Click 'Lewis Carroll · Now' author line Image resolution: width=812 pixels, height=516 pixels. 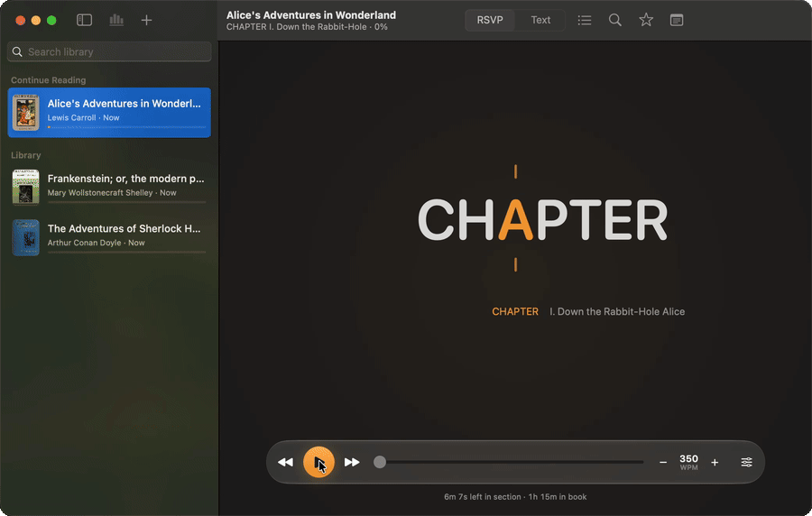click(x=83, y=117)
